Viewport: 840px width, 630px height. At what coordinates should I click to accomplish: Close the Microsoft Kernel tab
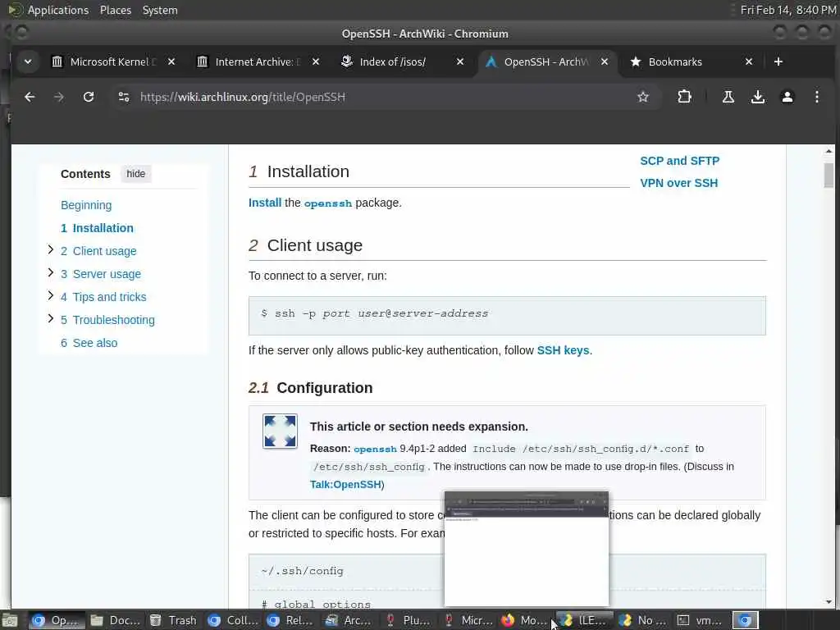(x=171, y=62)
